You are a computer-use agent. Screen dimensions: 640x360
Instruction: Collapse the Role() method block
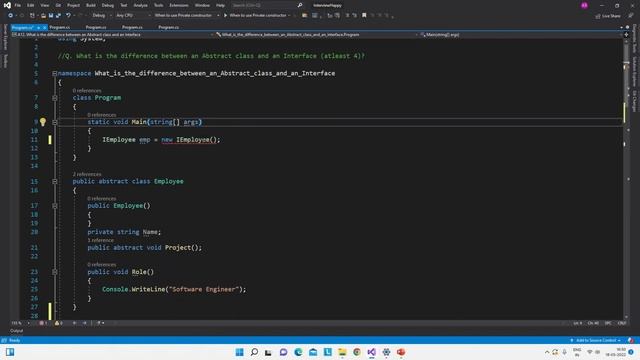[54, 272]
